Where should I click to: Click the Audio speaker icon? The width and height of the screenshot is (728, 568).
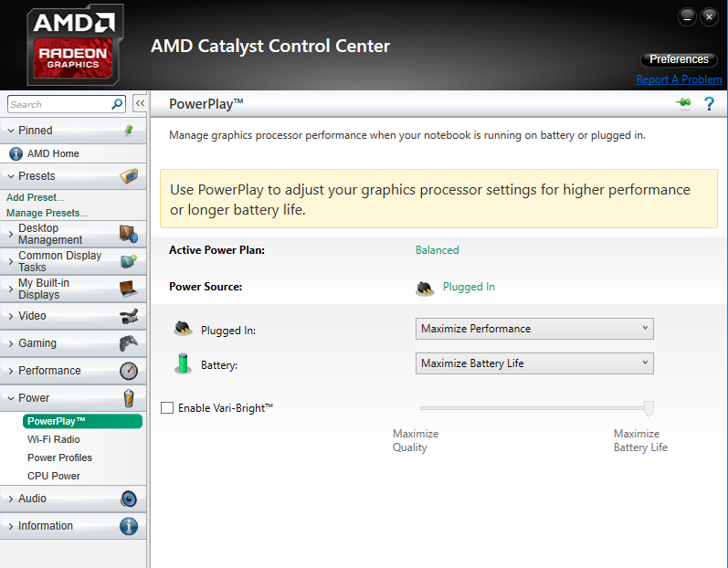[129, 499]
